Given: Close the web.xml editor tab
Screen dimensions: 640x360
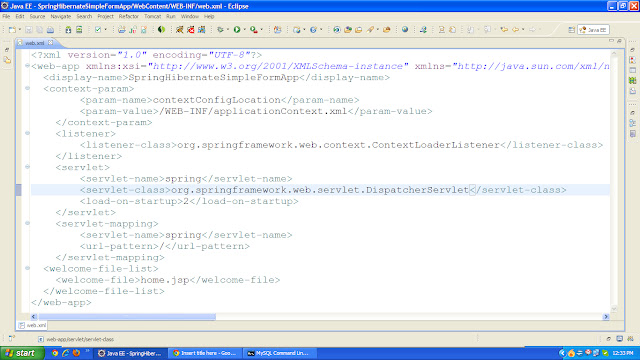Looking at the screenshot, I should (x=51, y=42).
